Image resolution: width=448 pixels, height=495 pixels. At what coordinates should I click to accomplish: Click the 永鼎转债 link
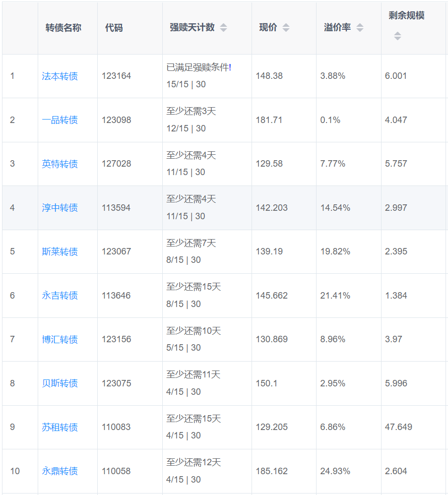click(x=60, y=471)
